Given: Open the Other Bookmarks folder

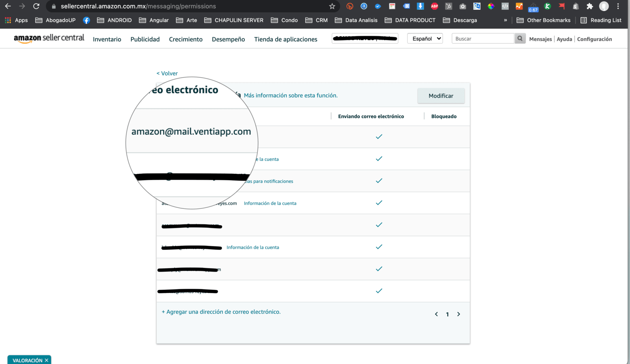Looking at the screenshot, I should point(543,20).
